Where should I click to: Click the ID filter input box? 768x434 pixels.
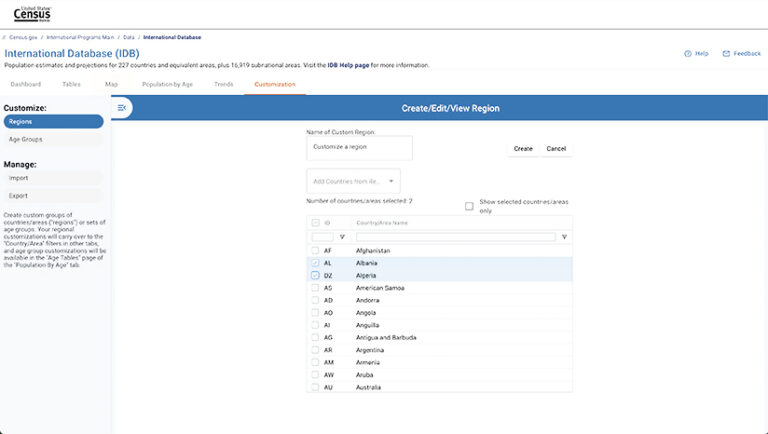[322, 237]
